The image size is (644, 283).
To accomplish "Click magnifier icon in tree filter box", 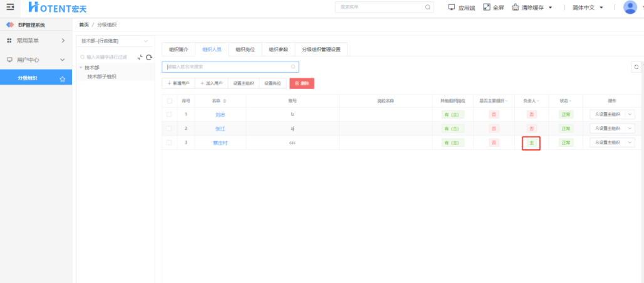I will click(83, 58).
